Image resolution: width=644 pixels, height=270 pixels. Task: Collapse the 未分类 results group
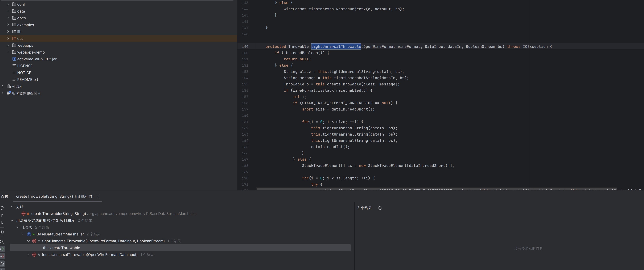pyautogui.click(x=17, y=227)
